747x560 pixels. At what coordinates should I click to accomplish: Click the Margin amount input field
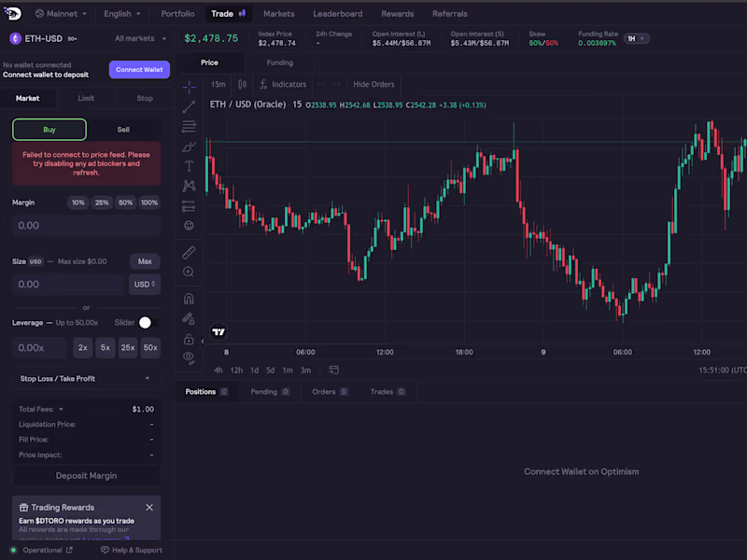86,226
